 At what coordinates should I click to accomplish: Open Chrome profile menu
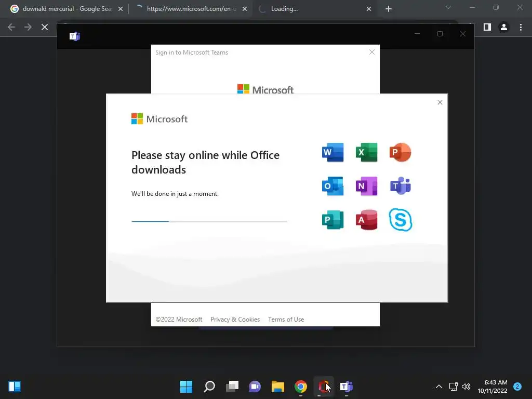pyautogui.click(x=504, y=27)
